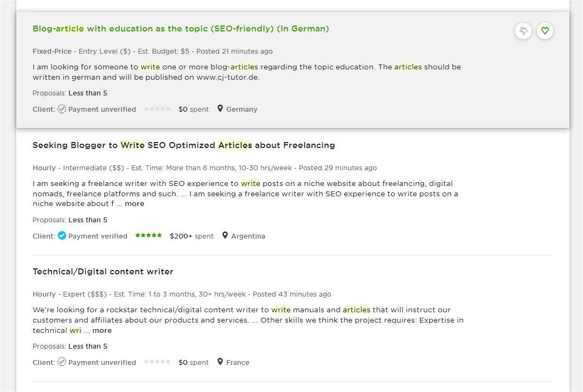Click the green five-star rating of the Argentina client
The image size is (583, 392).
click(x=149, y=236)
